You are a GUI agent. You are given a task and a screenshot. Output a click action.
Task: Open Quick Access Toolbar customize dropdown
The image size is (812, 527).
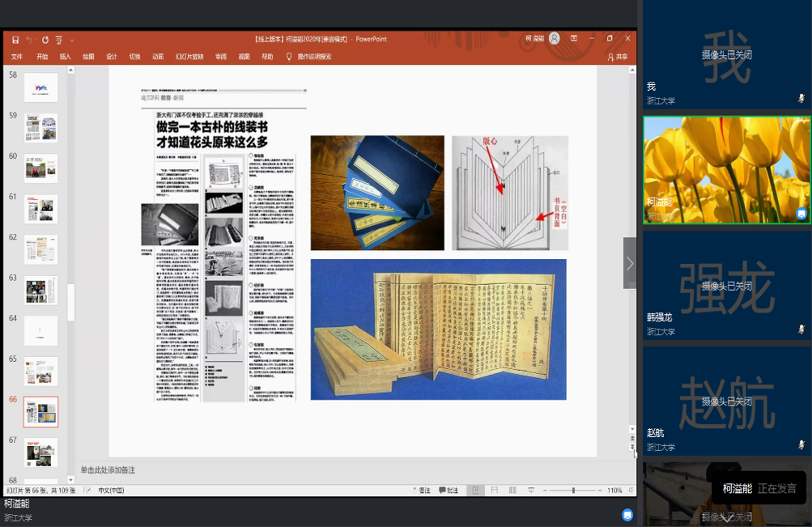[x=71, y=40]
